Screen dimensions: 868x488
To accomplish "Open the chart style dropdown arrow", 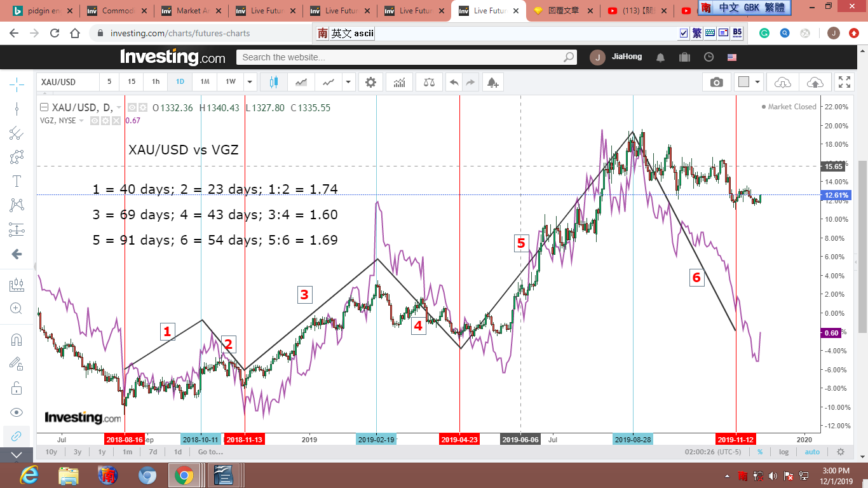I will click(x=348, y=82).
